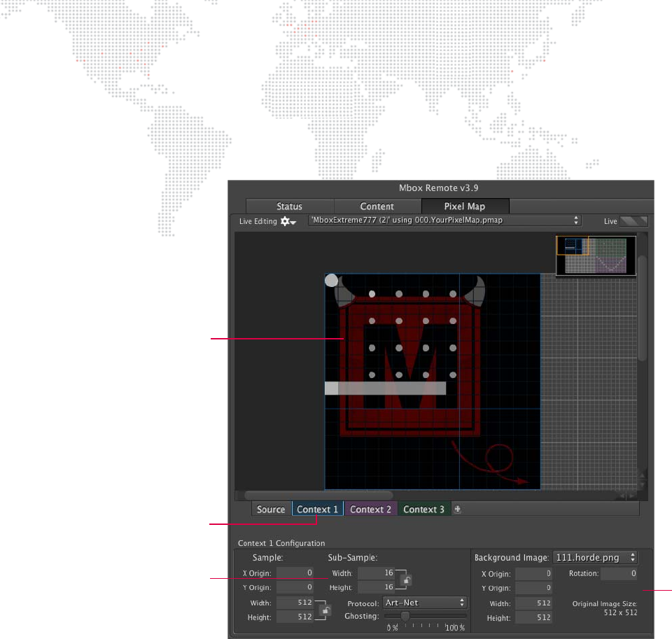
Task: Toggle the Sample width/height lock icon
Action: point(325,610)
